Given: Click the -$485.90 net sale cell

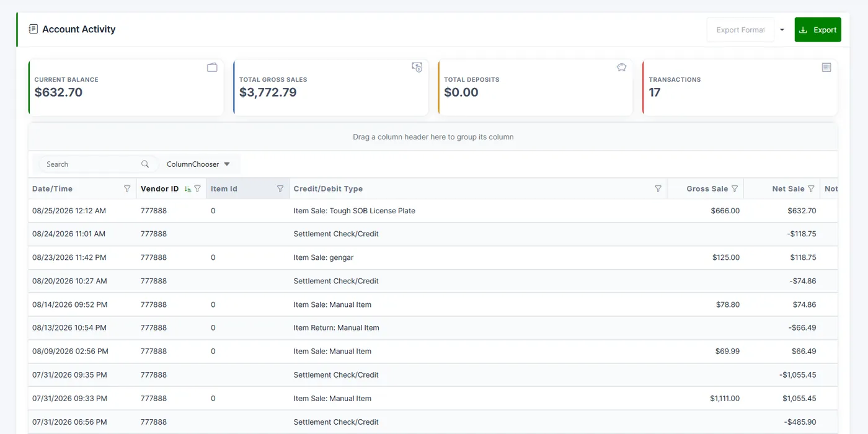Looking at the screenshot, I should (782, 422).
